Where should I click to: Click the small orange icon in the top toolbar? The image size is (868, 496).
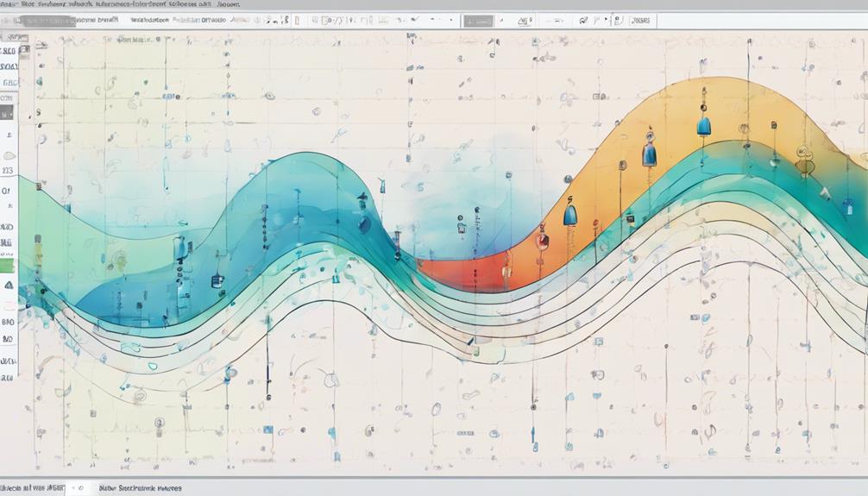[x=298, y=21]
